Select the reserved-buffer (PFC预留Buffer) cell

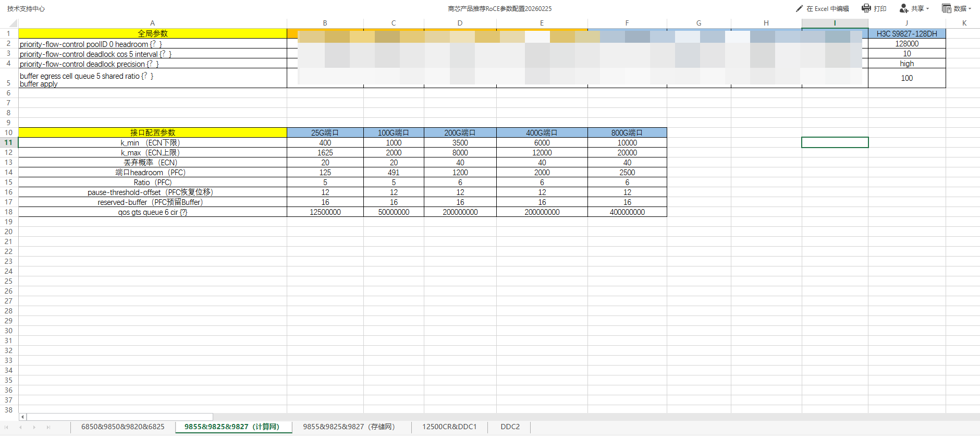pyautogui.click(x=153, y=202)
